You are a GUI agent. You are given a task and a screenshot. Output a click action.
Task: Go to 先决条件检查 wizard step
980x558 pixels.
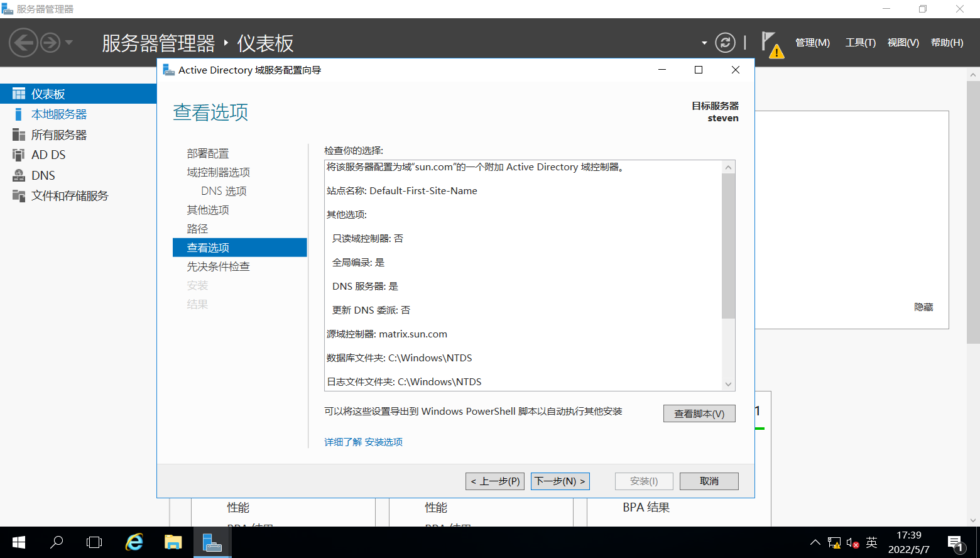click(219, 266)
